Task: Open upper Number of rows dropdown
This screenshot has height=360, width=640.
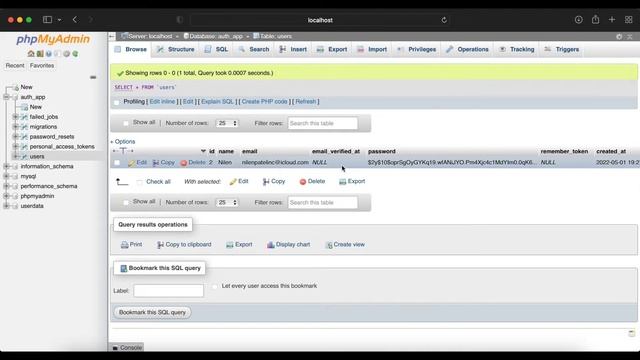Action: tap(227, 123)
